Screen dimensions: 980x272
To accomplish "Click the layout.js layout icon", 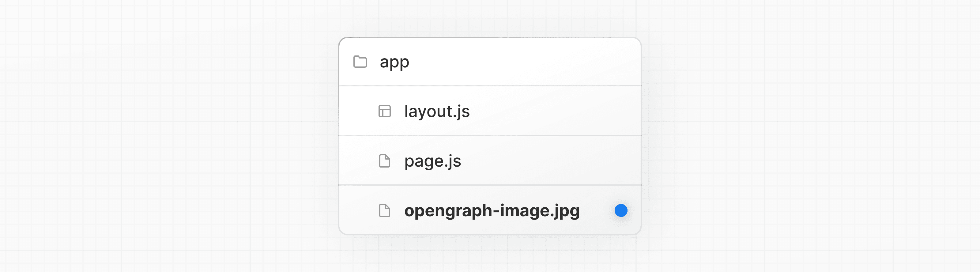I will pyautogui.click(x=385, y=111).
